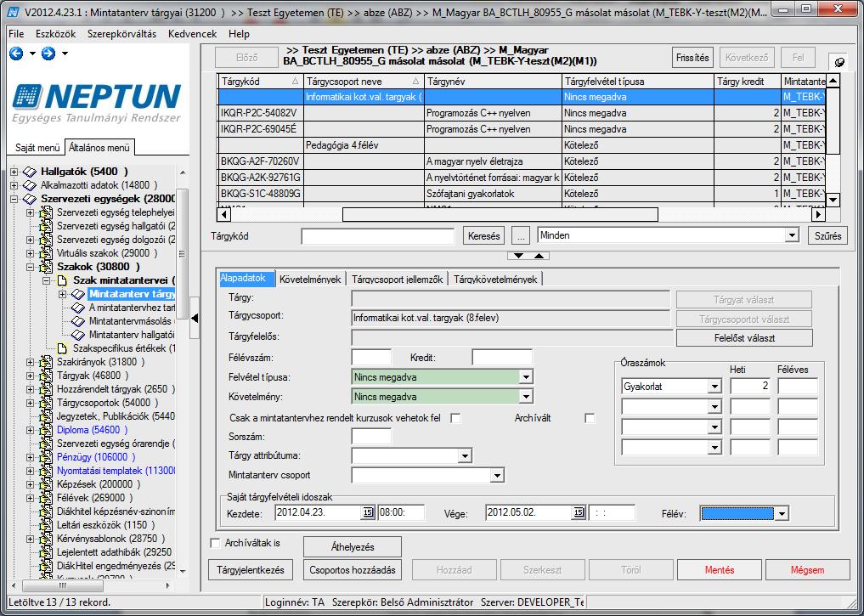Image resolution: width=864 pixels, height=616 pixels.
Task: Click the Alkalmazotti adatok node icon
Action: pos(31,185)
